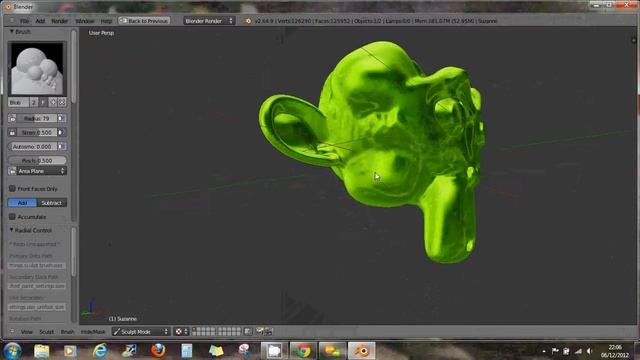Click Back to Previous button
The height and width of the screenshot is (360, 640).
pyautogui.click(x=144, y=20)
